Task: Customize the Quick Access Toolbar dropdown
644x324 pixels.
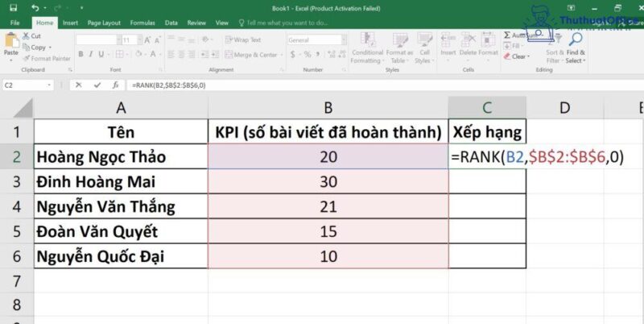Action: coord(82,8)
